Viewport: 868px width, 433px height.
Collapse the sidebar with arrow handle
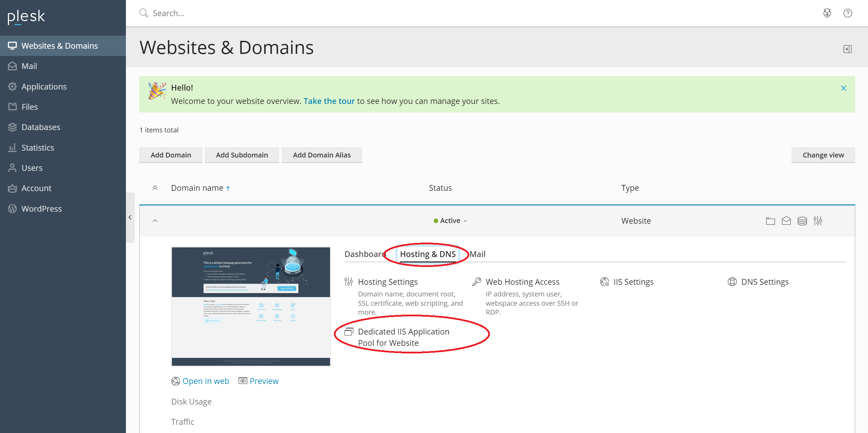tap(130, 217)
